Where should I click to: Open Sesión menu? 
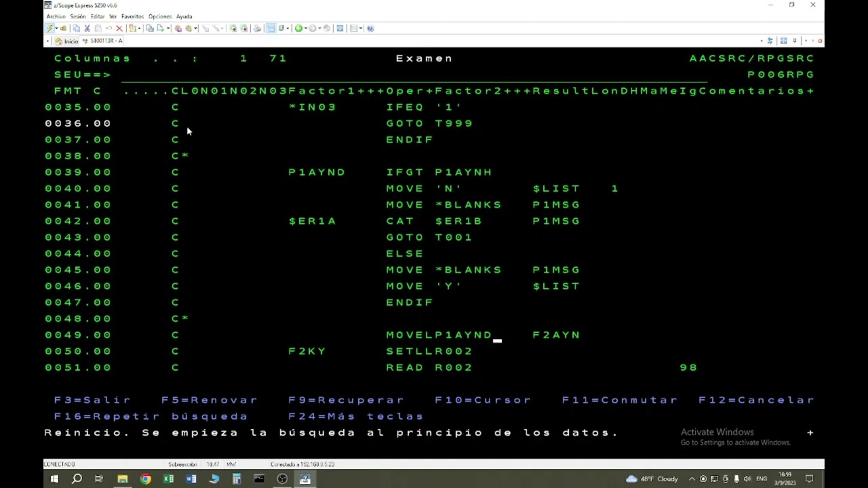(x=78, y=16)
